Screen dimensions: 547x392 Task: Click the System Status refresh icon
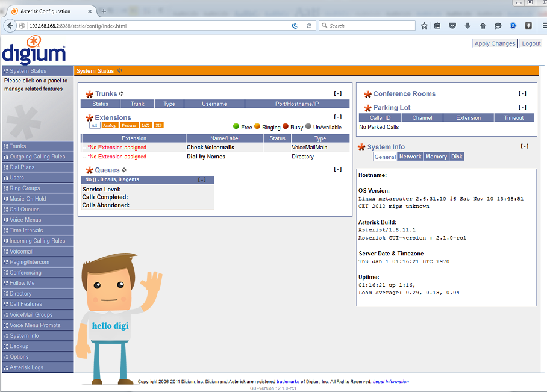pyautogui.click(x=120, y=70)
